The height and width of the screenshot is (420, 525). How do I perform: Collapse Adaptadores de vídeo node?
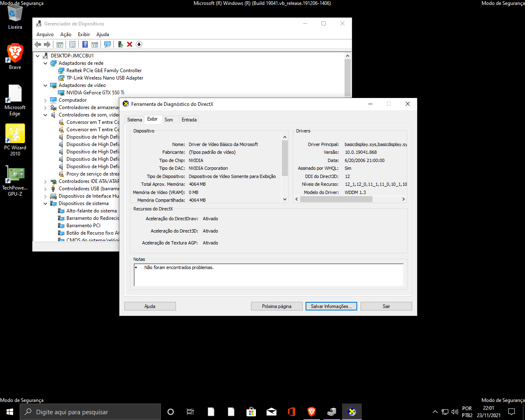click(45, 85)
